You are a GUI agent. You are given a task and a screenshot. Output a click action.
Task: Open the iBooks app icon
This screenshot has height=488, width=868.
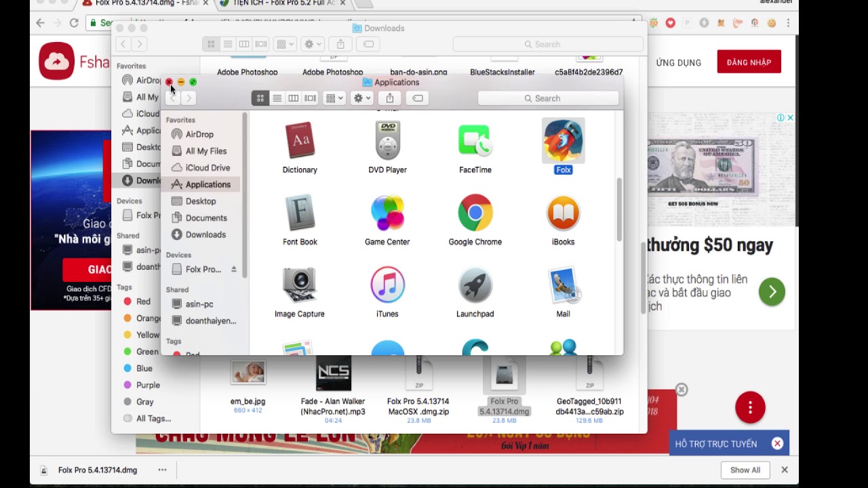click(563, 213)
